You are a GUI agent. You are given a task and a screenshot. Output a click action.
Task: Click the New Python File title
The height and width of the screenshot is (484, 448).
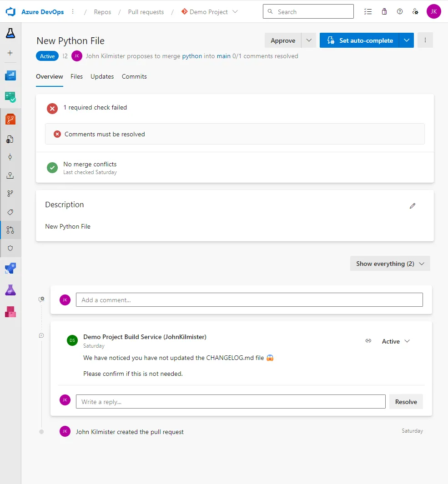pyautogui.click(x=70, y=41)
